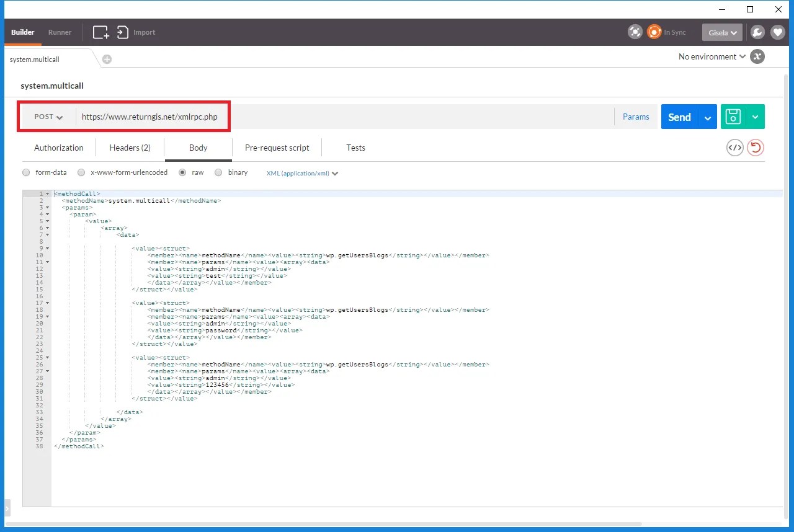This screenshot has height=532, width=794.
Task: Click methodName system.multicall on line 2
Action: [141, 201]
